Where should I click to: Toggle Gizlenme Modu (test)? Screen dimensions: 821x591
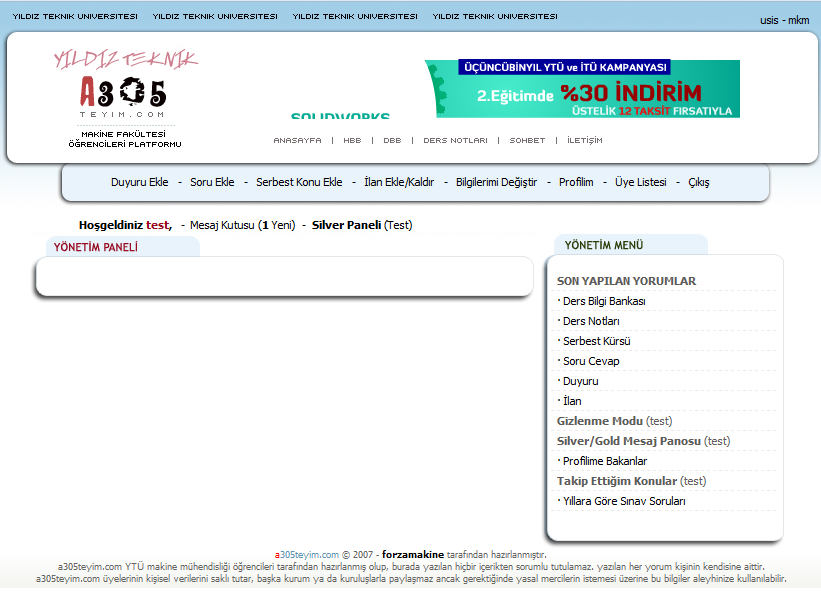(614, 421)
